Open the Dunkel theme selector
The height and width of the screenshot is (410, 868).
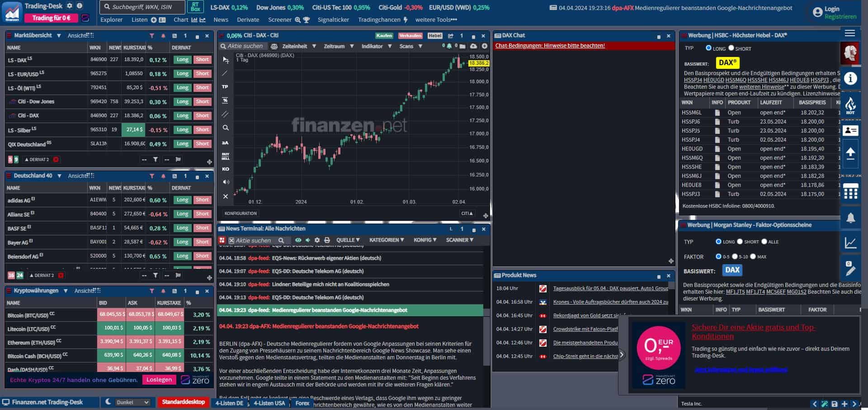tap(132, 402)
